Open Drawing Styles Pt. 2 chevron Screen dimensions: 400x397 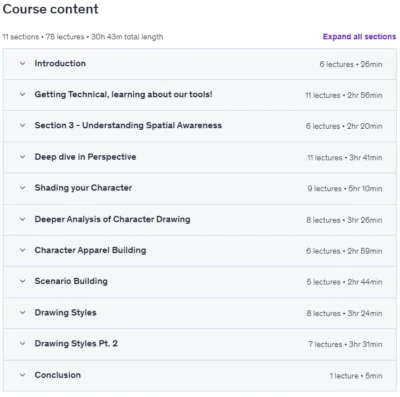[22, 343]
